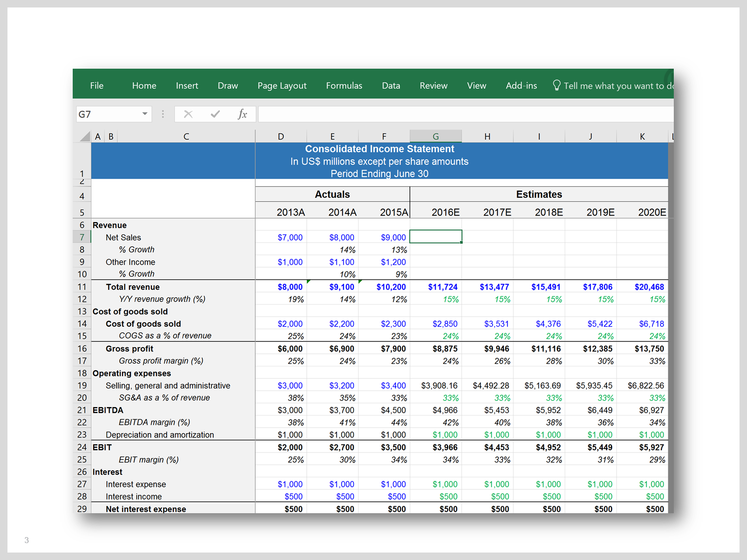Select column K header
This screenshot has width=747, height=560.
pos(642,136)
